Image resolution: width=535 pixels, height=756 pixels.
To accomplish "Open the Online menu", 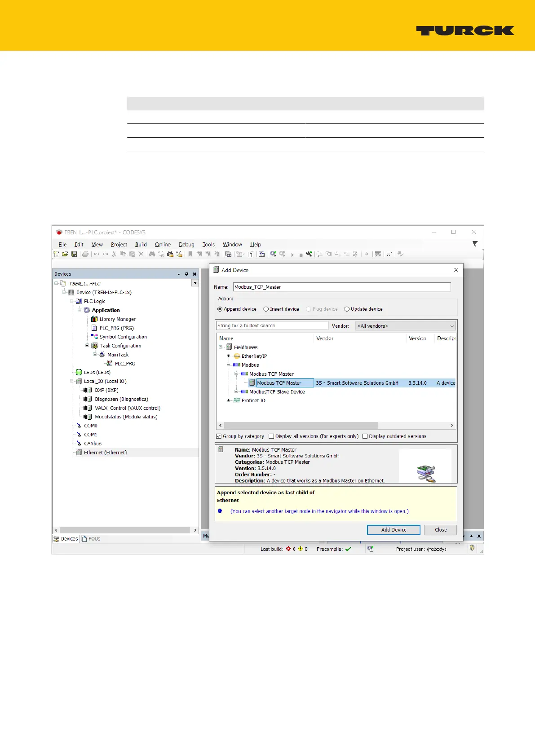I will [163, 244].
